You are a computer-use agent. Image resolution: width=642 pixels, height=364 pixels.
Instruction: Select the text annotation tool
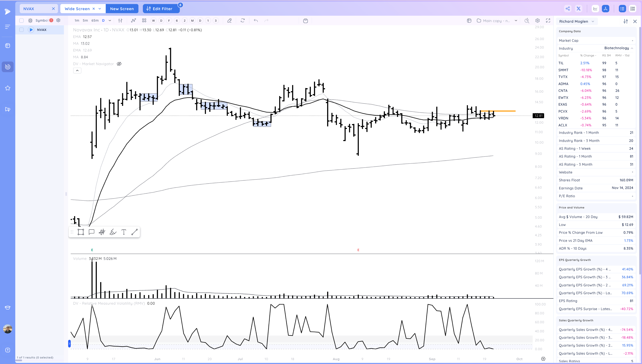(124, 232)
